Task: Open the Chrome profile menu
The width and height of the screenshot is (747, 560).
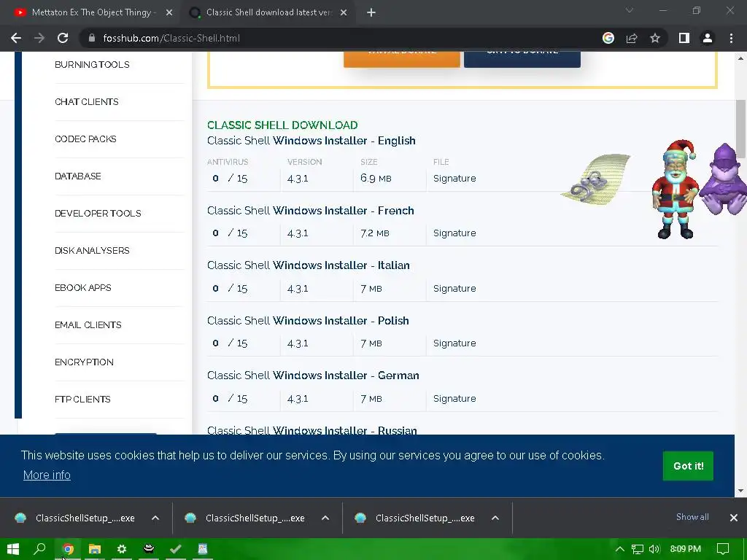Action: (x=708, y=38)
